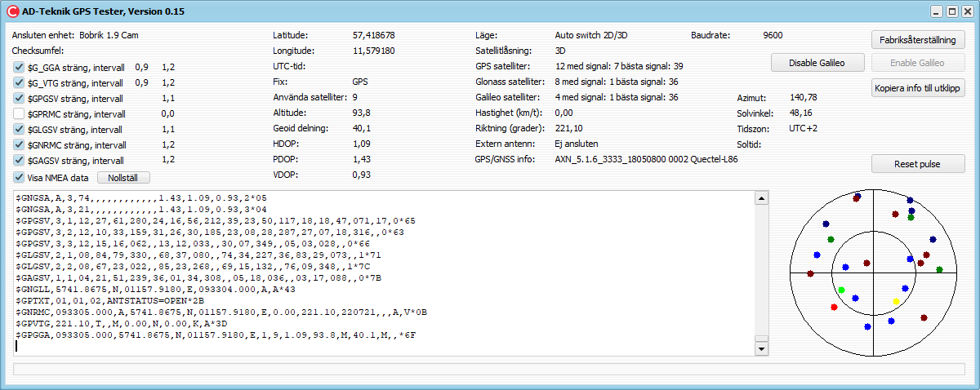This screenshot has width=980, height=390.
Task: Close the GPS Tester window
Action: [x=965, y=12]
